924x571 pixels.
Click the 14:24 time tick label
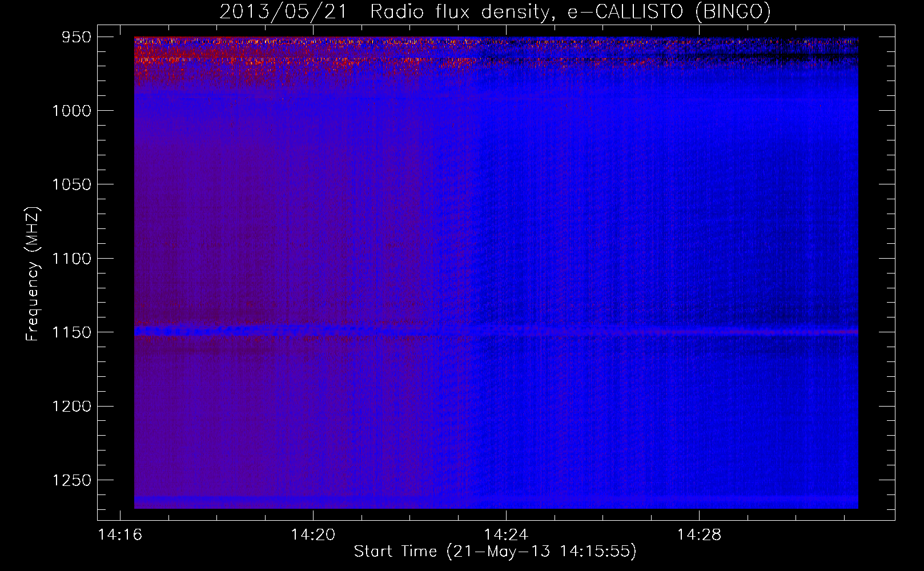[506, 535]
